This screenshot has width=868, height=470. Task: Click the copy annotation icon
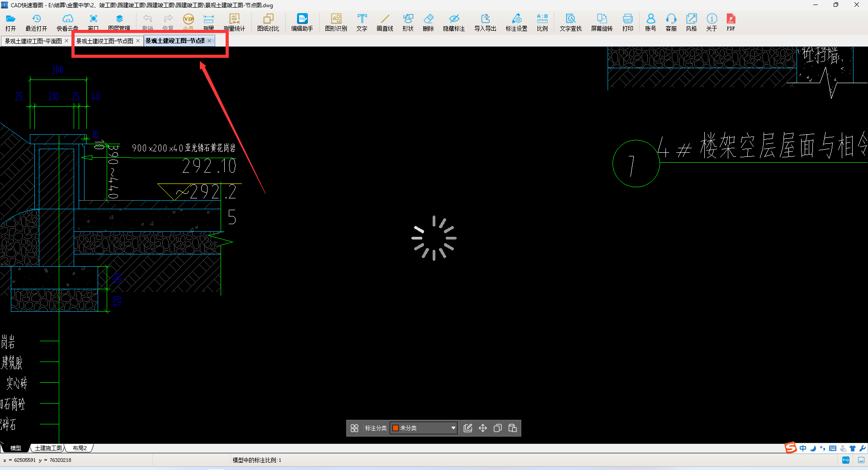[x=498, y=428]
